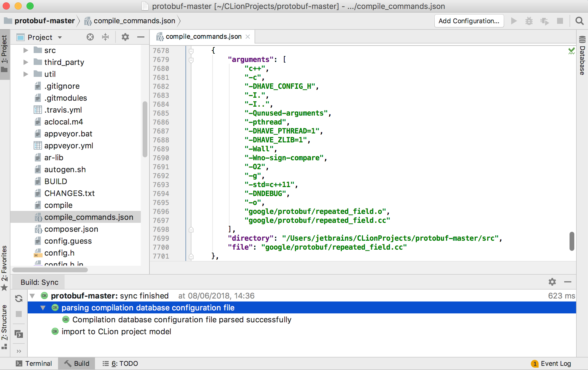Hide the Project panel with minus icon
The height and width of the screenshot is (370, 588).
click(x=141, y=37)
